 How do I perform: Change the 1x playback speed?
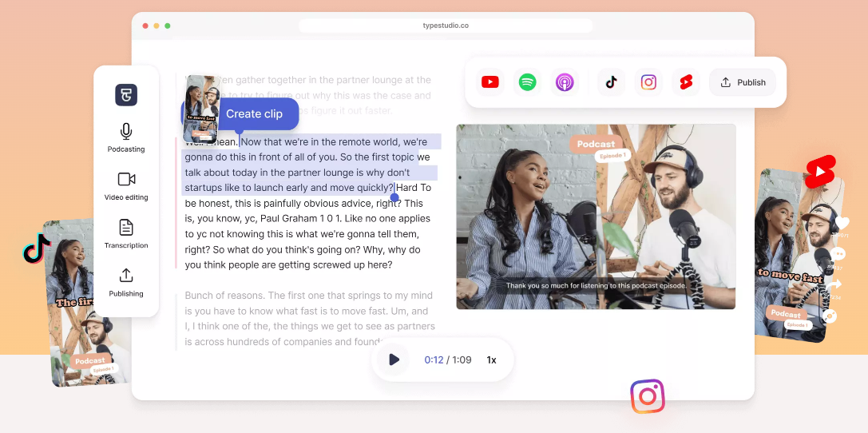tap(491, 360)
